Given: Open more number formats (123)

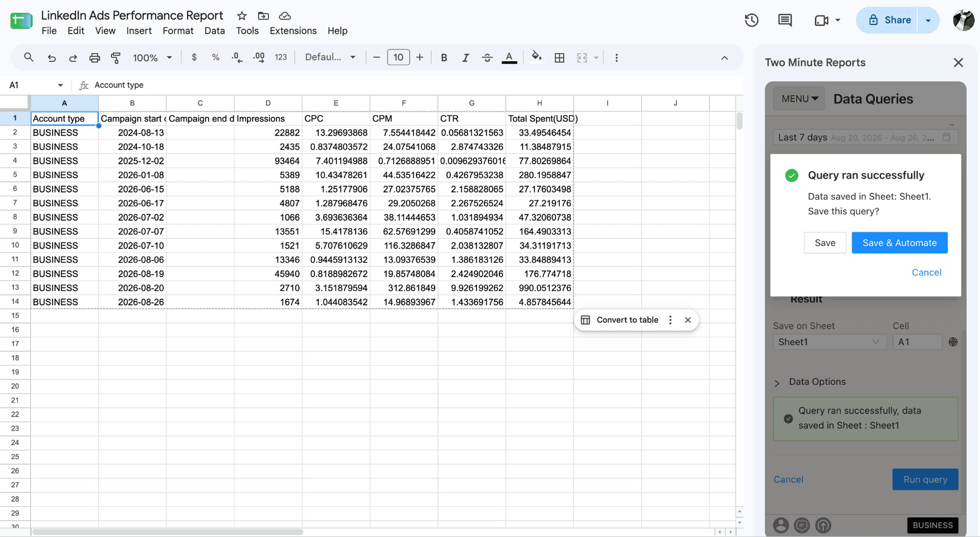Looking at the screenshot, I should (x=281, y=58).
